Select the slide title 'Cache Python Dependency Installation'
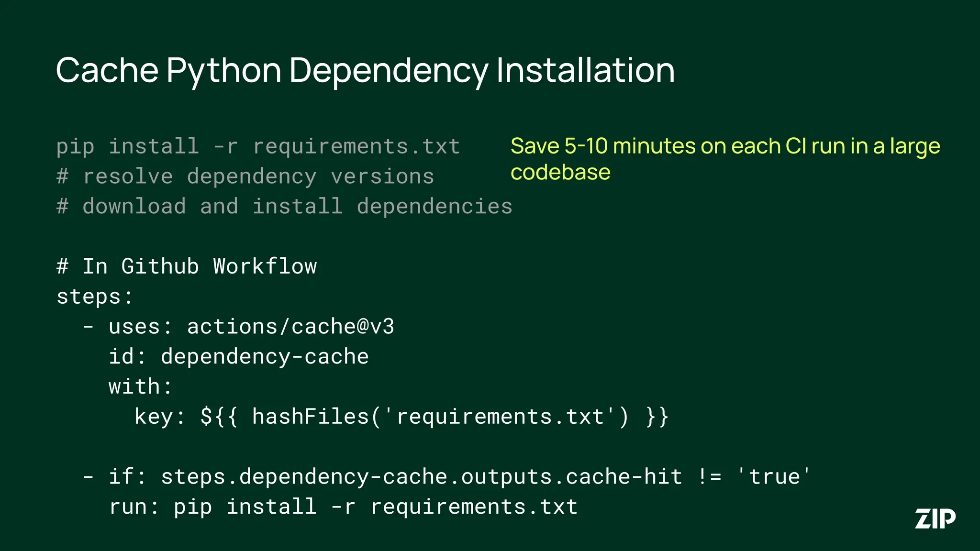The width and height of the screenshot is (980, 551). coord(365,71)
